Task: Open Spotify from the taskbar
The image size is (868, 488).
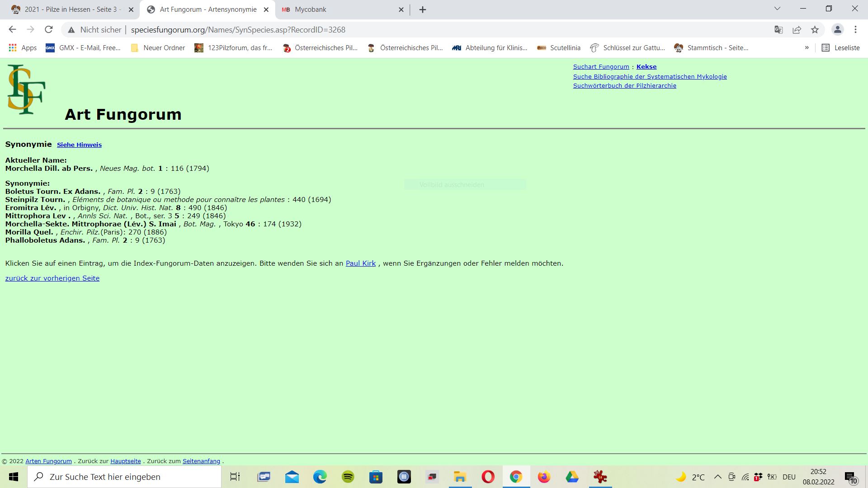Action: [x=348, y=477]
